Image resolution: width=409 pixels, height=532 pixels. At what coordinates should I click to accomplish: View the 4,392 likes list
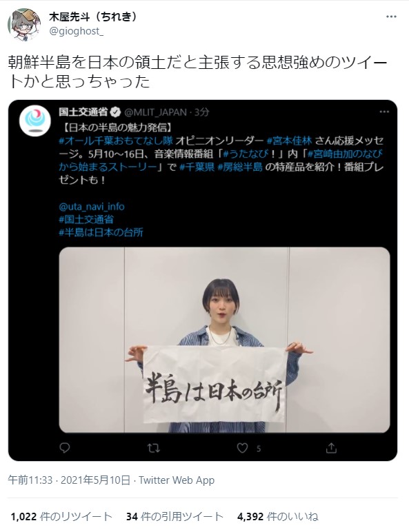[x=278, y=517]
